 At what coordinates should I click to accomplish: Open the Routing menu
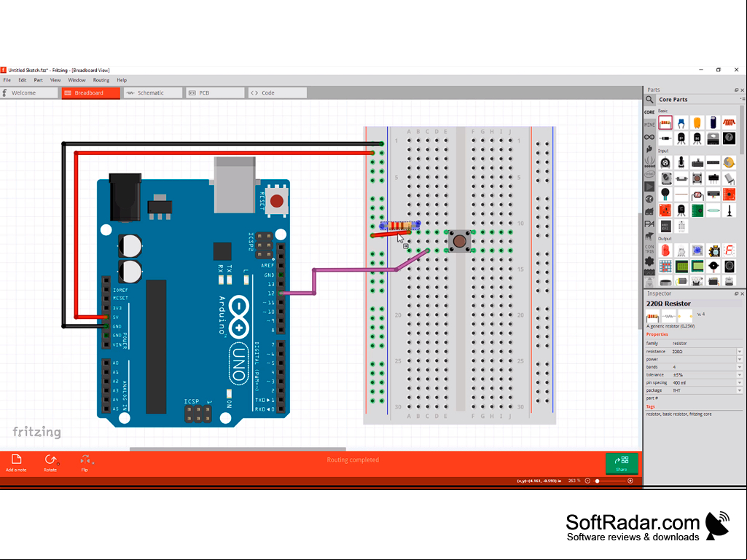(101, 80)
